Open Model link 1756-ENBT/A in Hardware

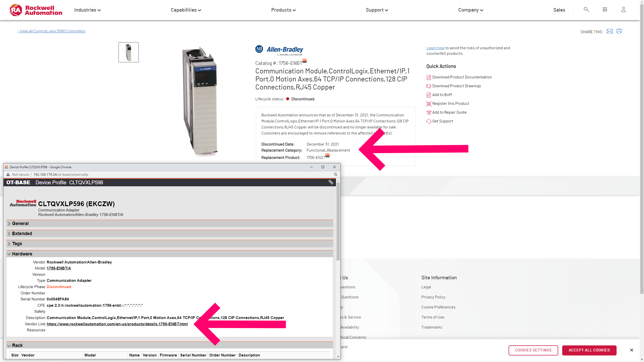click(x=59, y=268)
